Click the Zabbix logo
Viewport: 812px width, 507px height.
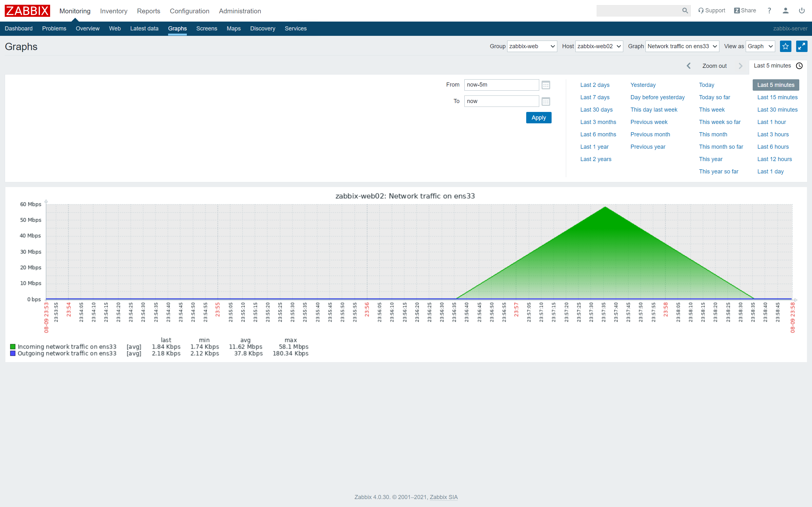(x=27, y=11)
